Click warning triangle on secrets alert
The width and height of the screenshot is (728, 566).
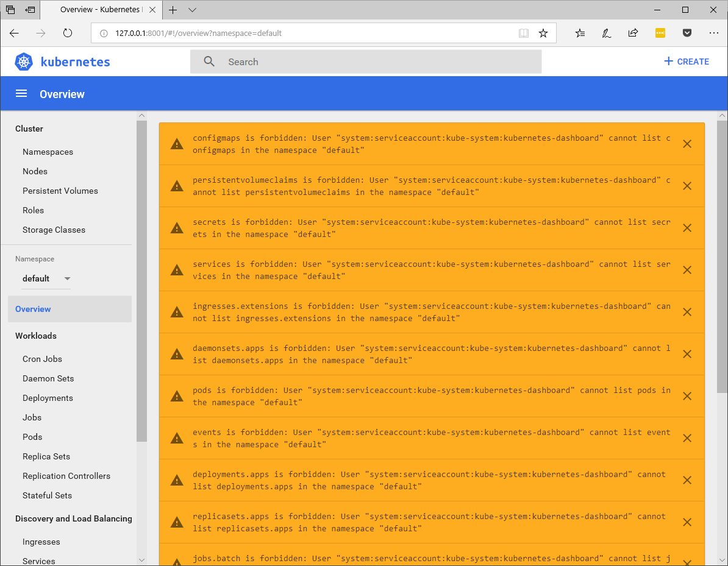tap(177, 228)
